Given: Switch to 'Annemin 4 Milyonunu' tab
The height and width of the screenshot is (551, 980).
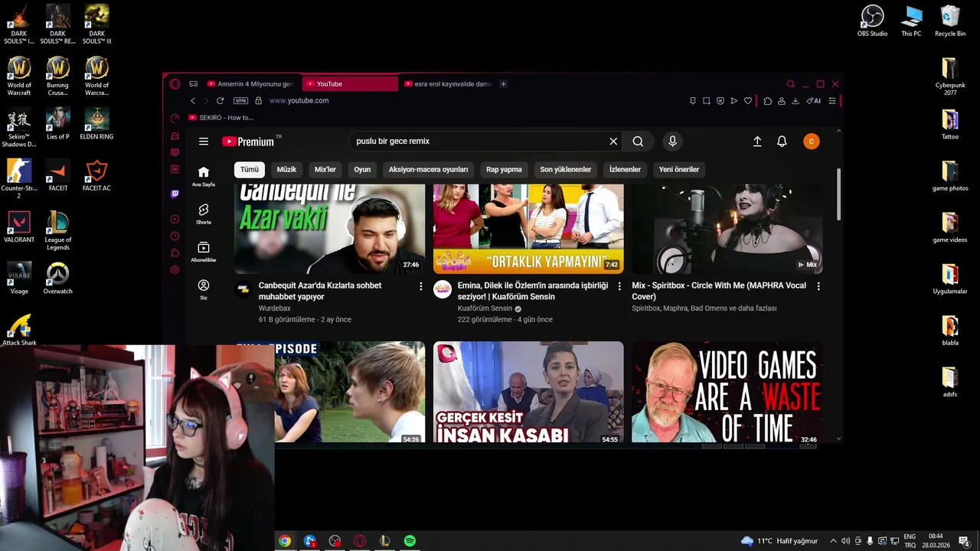Looking at the screenshot, I should tap(251, 84).
